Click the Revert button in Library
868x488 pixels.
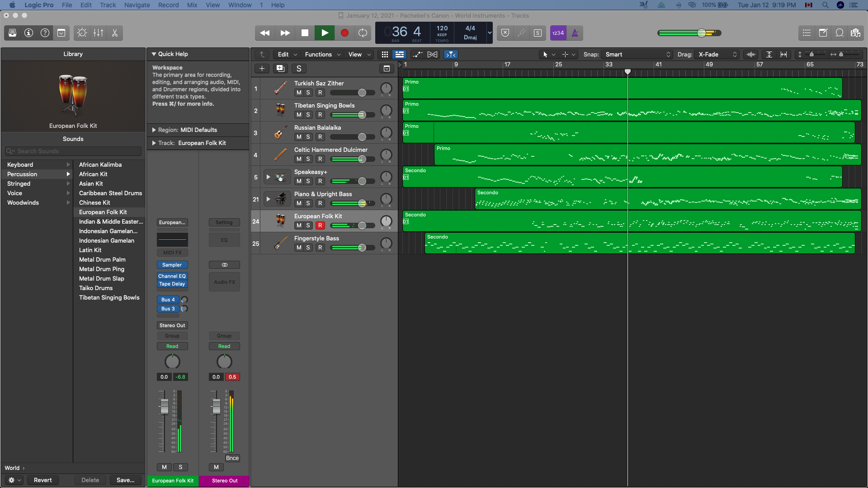coord(43,480)
